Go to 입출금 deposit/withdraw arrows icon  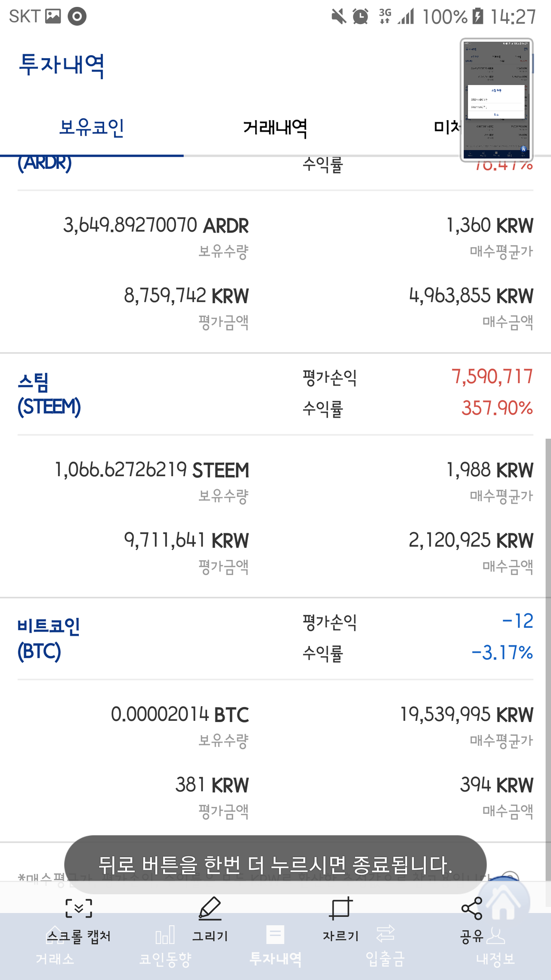(x=385, y=933)
